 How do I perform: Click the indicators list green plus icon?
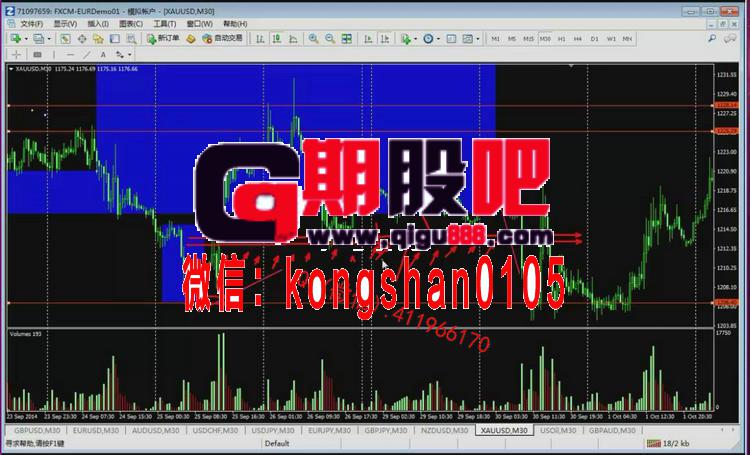point(406,39)
